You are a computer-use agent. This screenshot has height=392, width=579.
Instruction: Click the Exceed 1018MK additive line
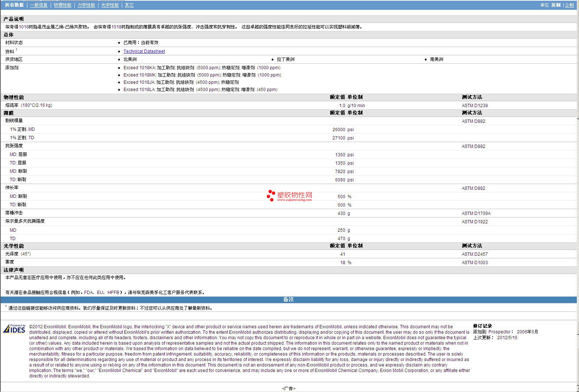[x=202, y=75]
